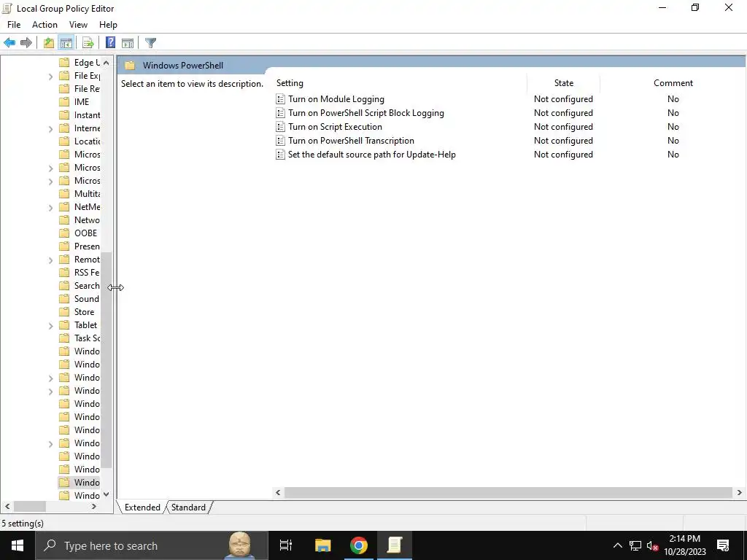This screenshot has height=560, width=747.
Task: Select the Turn on PowerShell Transcription policy icon
Action: [x=281, y=141]
